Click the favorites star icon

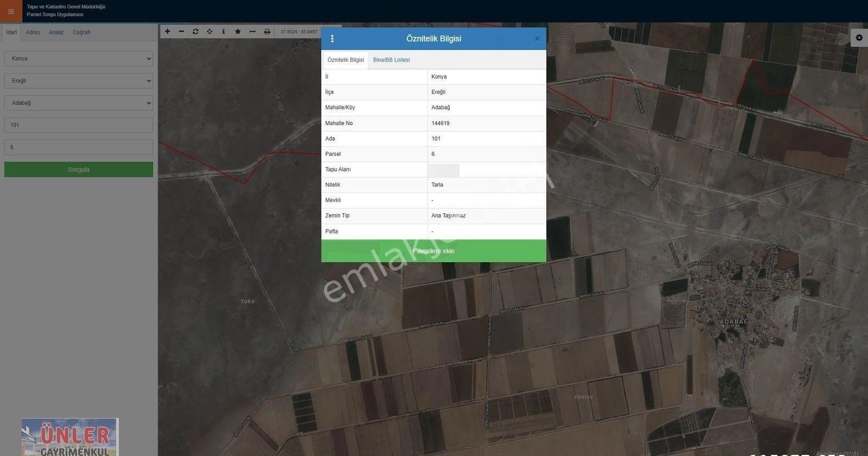238,31
